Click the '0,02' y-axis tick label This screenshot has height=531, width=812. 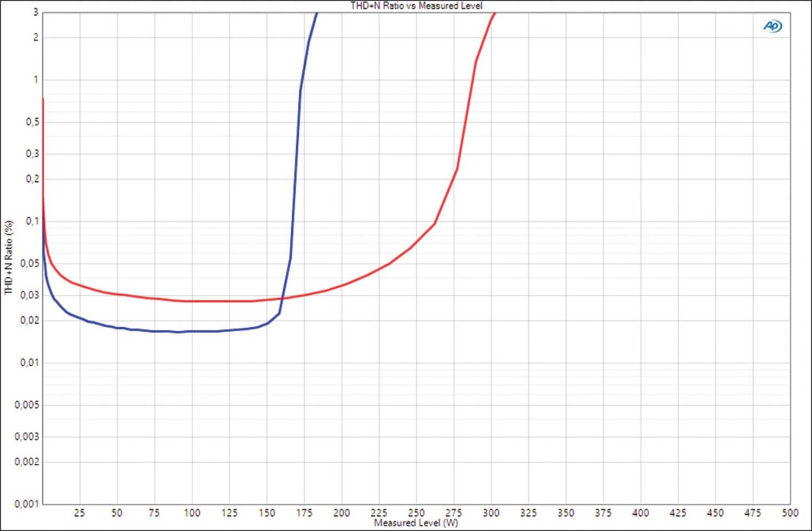pos(30,320)
